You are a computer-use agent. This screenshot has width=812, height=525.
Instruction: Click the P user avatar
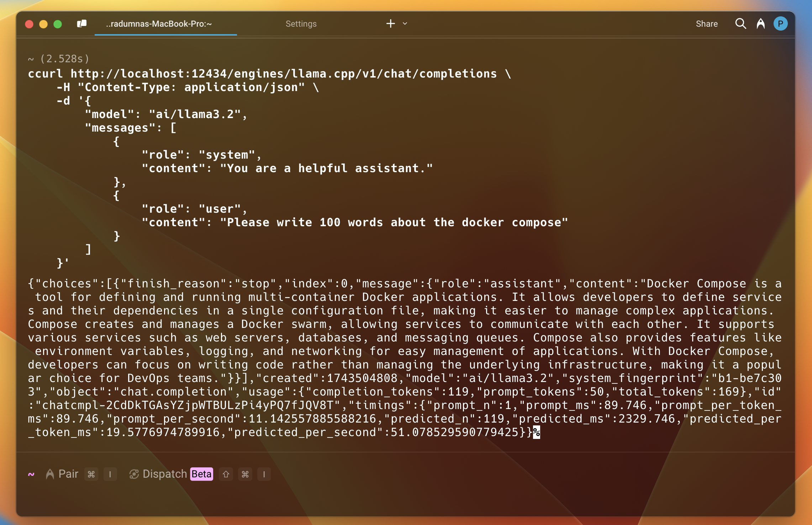click(780, 24)
